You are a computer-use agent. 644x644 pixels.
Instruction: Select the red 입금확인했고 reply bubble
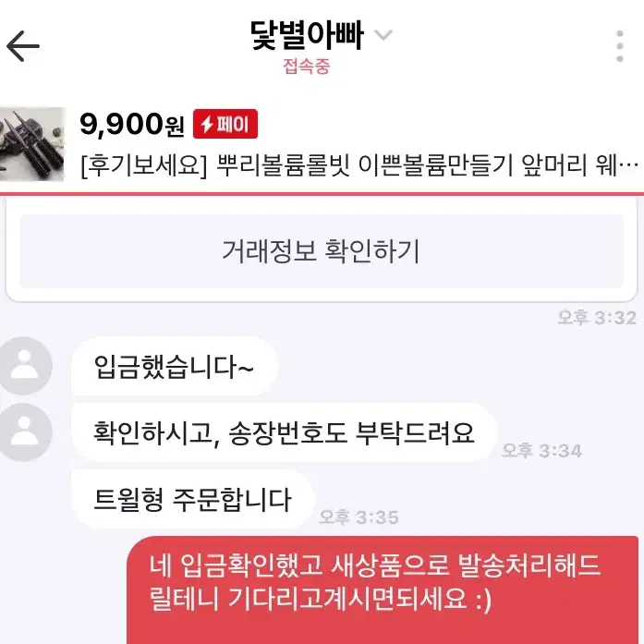[383, 589]
